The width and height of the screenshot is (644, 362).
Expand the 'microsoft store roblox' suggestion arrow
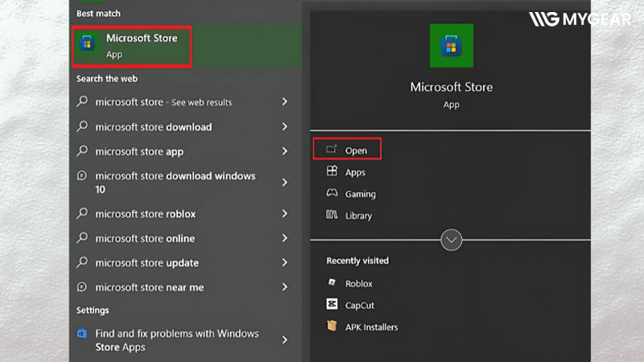[285, 214]
